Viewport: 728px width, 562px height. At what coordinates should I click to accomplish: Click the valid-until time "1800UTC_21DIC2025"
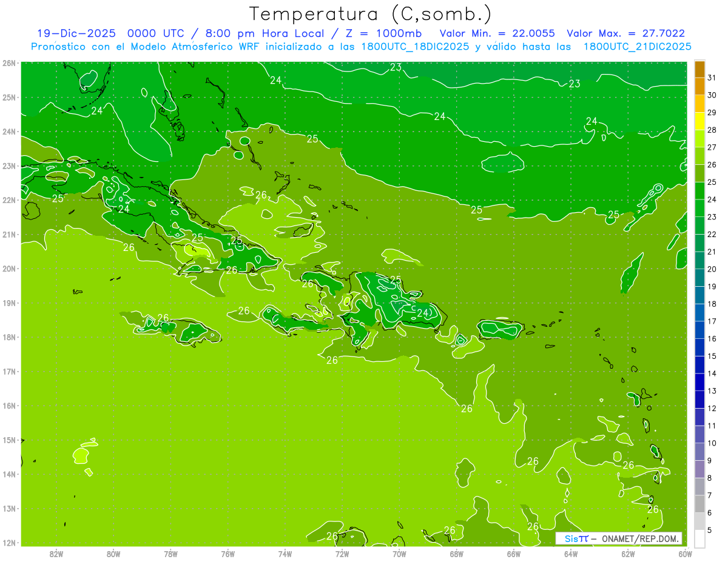coord(637,47)
